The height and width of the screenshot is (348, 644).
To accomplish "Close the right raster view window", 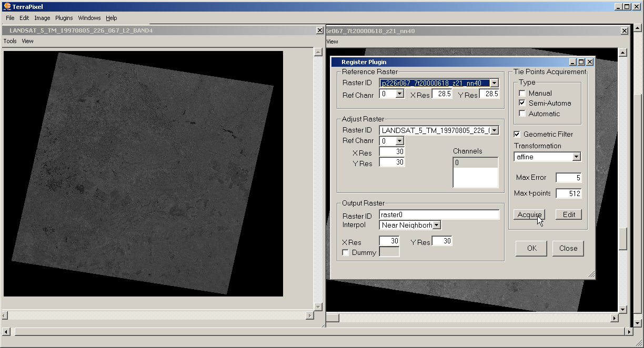I will point(624,31).
